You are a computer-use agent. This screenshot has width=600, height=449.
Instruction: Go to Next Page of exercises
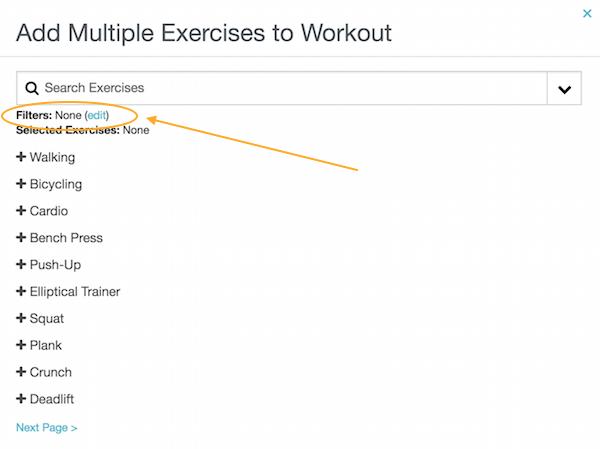click(x=47, y=428)
